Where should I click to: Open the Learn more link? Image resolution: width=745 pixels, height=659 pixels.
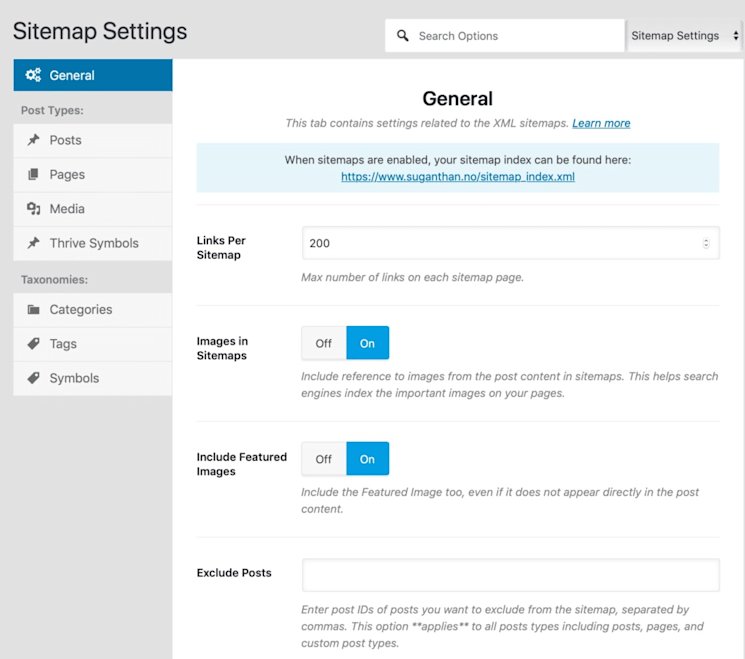click(x=601, y=123)
